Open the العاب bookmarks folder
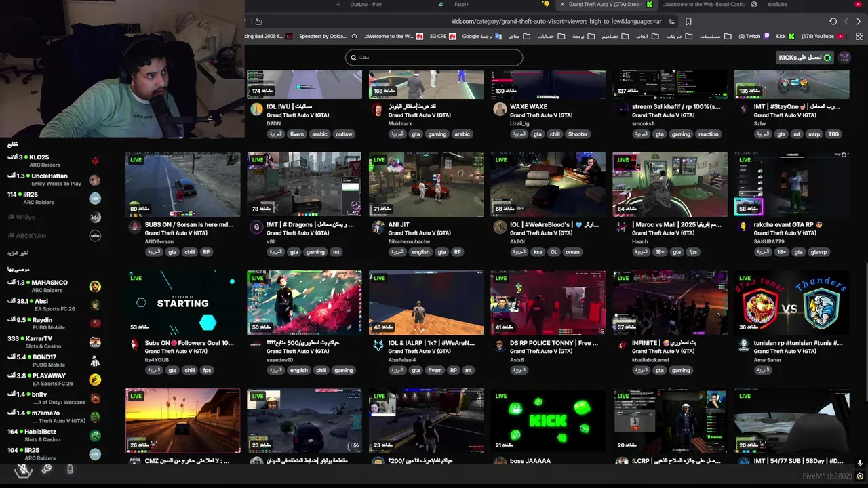868x488 pixels. [x=647, y=36]
